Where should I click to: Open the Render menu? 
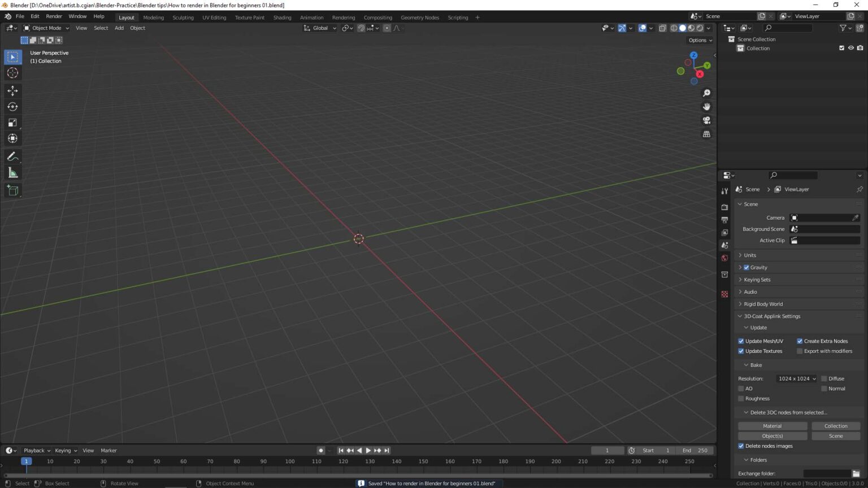coord(54,17)
